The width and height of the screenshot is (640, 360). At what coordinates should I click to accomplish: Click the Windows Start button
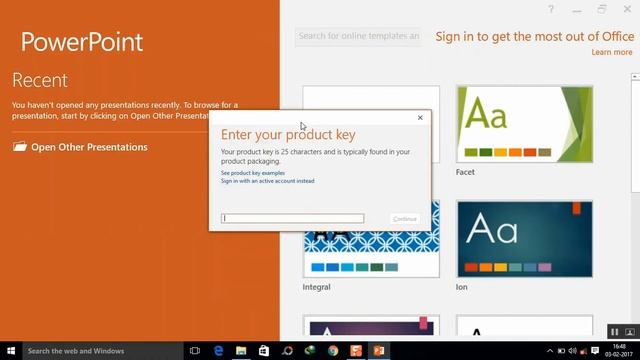11,351
